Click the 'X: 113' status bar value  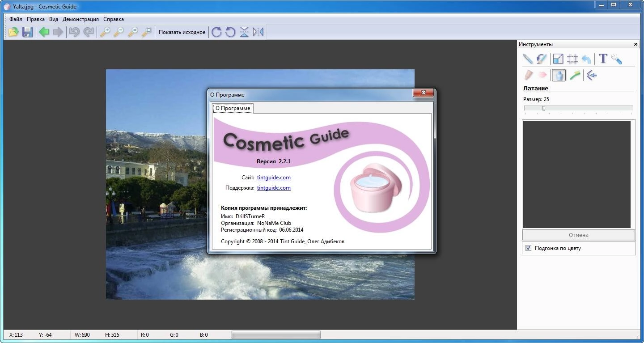[16, 335]
